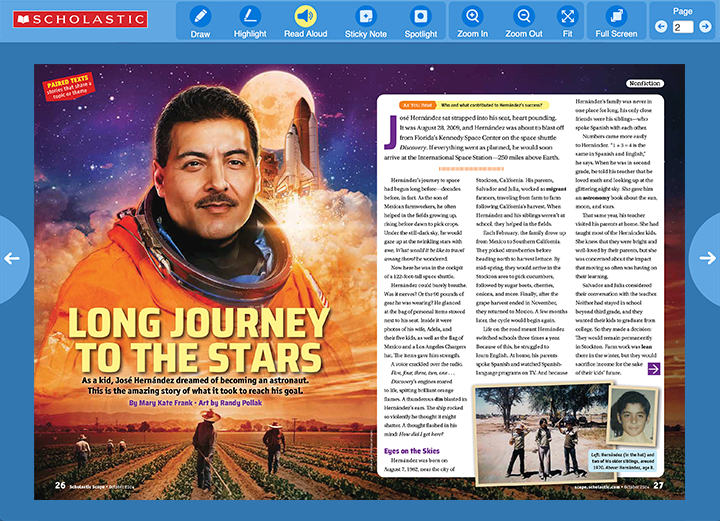Go to previous page using toolbar arrow
This screenshot has width=720, height=521.
pos(660,27)
